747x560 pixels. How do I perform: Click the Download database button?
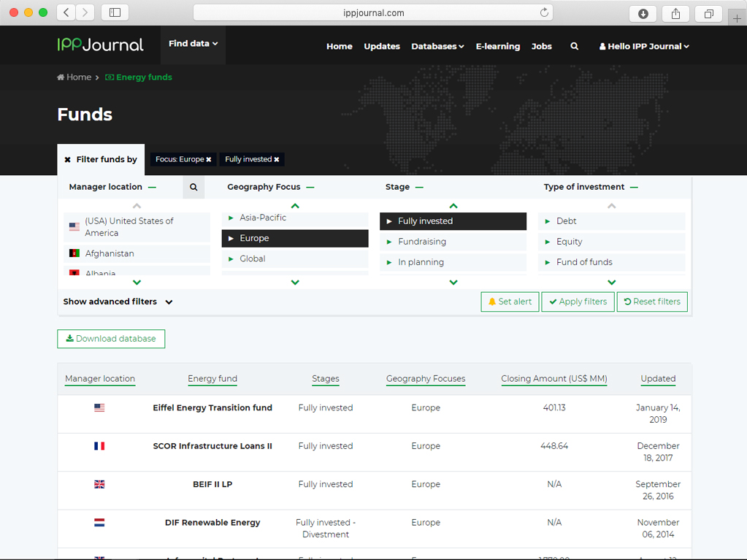click(111, 339)
